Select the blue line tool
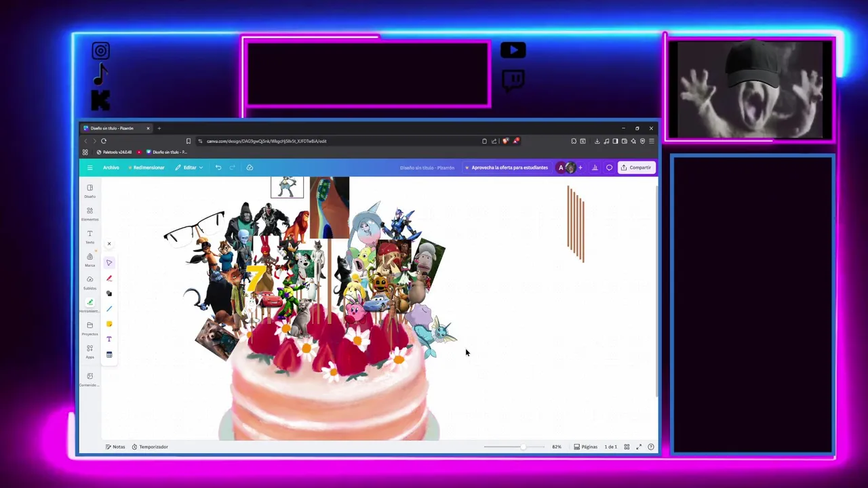The width and height of the screenshot is (868, 488). pos(109,309)
